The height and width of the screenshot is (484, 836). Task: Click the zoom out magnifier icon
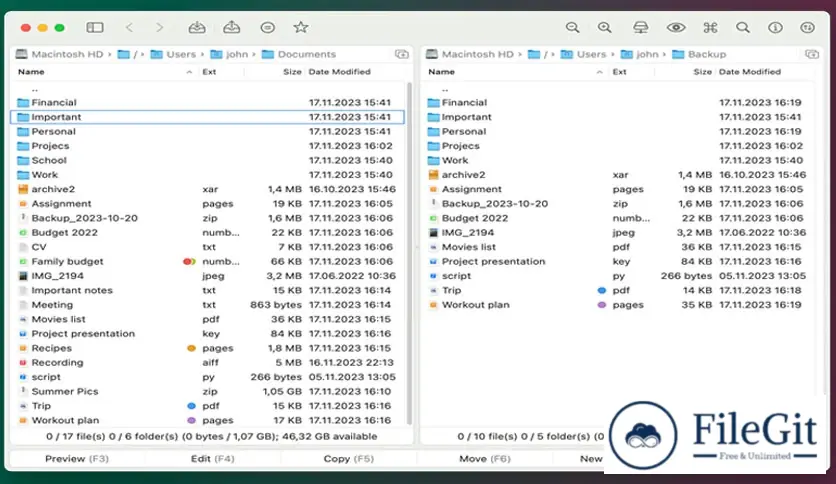point(572,27)
